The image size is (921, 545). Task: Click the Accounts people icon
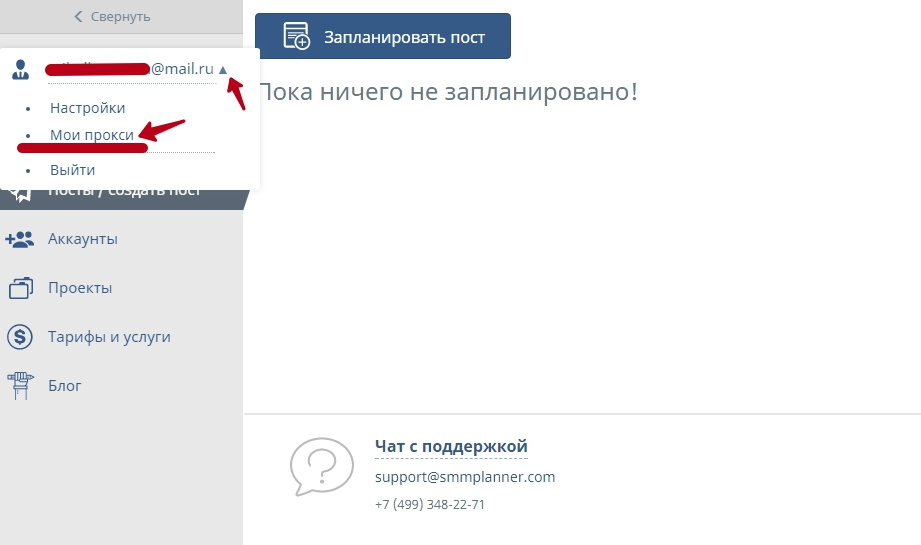[x=20, y=240]
